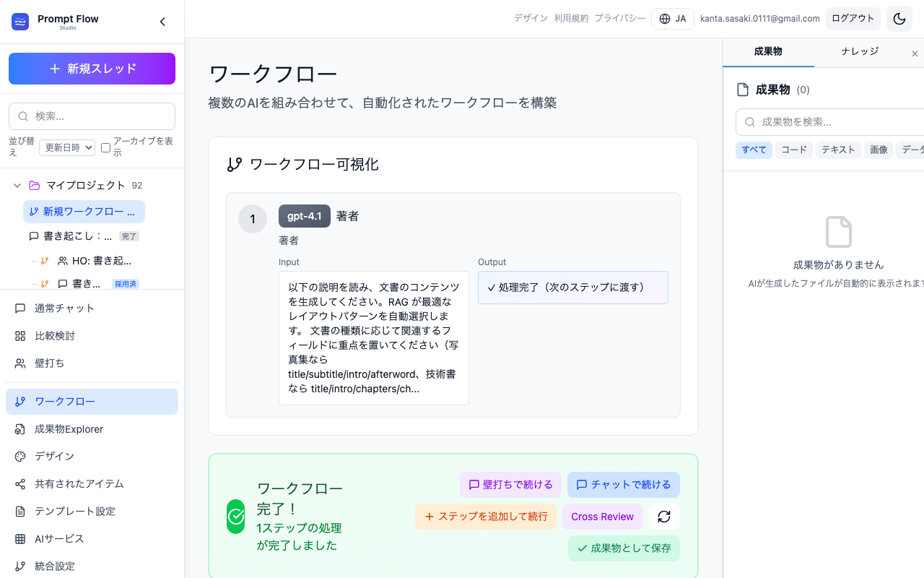Click the マイプロジェクト folder icon

pos(35,186)
